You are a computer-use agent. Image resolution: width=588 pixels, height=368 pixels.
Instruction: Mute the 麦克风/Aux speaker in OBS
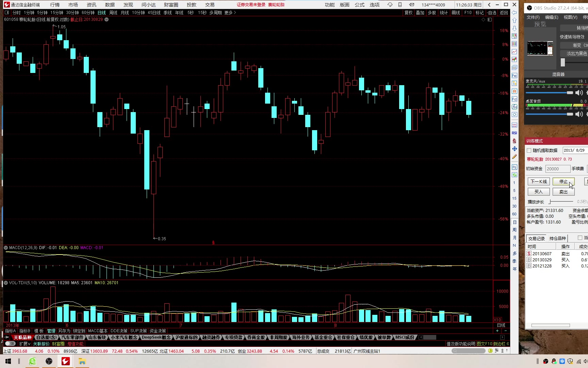(x=579, y=93)
